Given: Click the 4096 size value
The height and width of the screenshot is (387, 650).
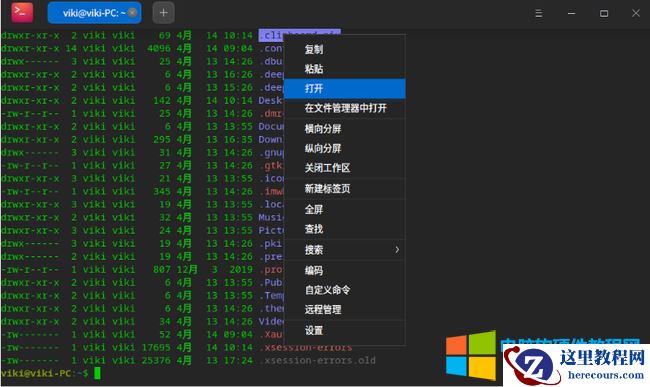Looking at the screenshot, I should [x=159, y=48].
